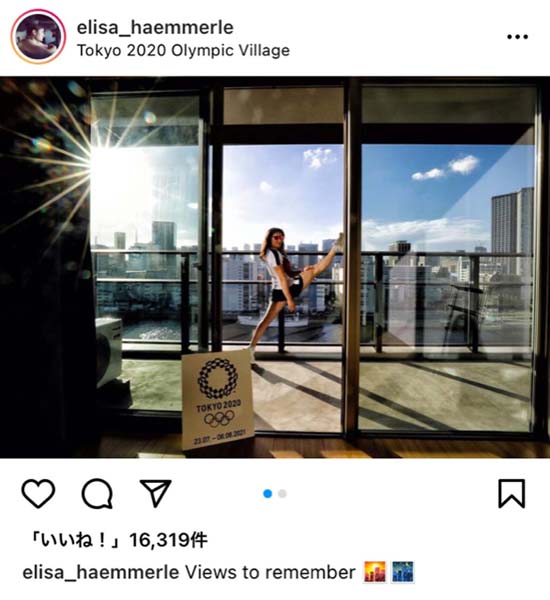Viewport: 550px width, 600px height.
Task: Go to second carousel dot
Action: coord(282,494)
